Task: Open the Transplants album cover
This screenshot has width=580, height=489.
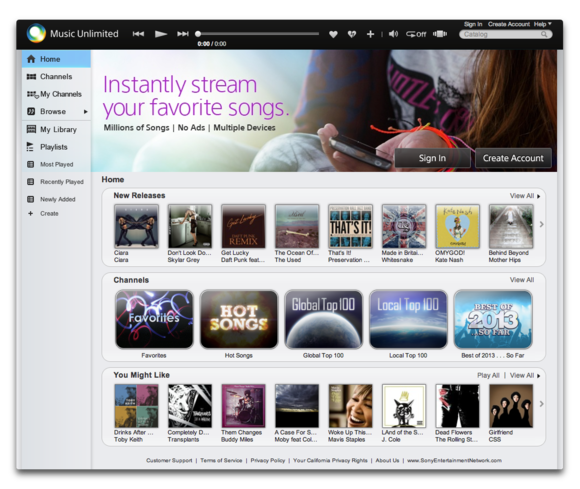Action: (190, 406)
